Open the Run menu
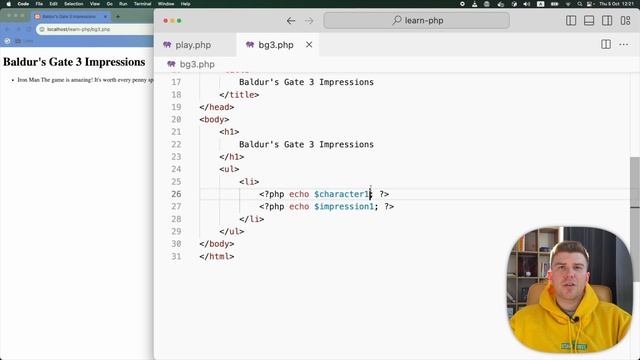The height and width of the screenshot is (360, 640). (x=123, y=4)
